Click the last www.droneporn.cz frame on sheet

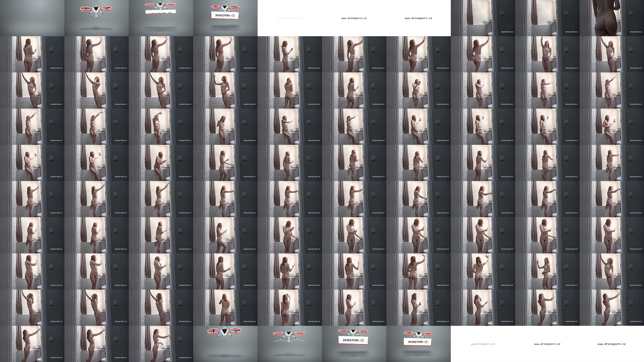point(612,344)
